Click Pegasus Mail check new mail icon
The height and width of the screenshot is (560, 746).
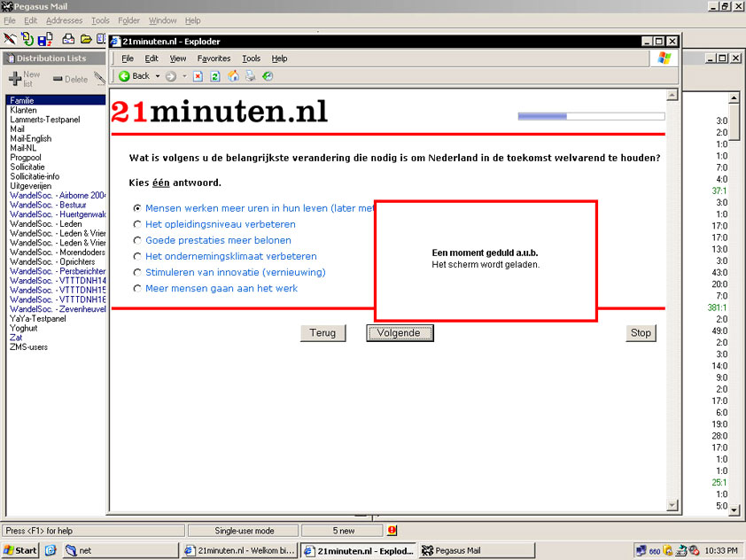27,39
